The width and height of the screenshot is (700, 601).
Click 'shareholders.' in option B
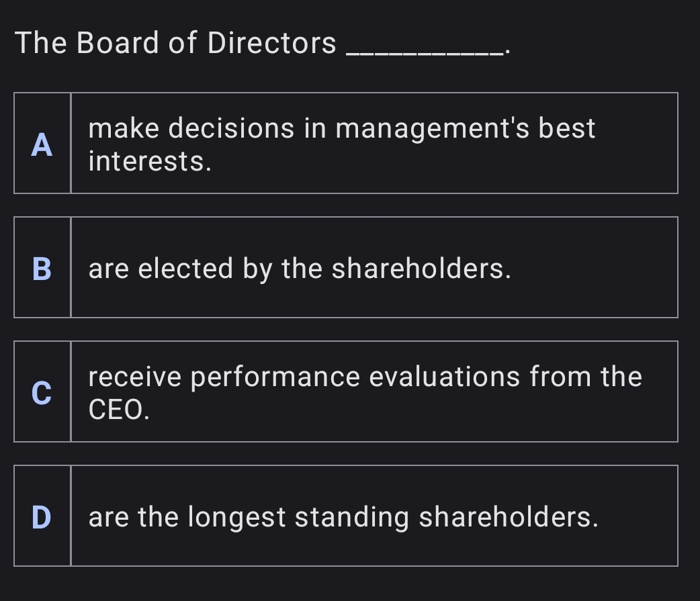[421, 269]
